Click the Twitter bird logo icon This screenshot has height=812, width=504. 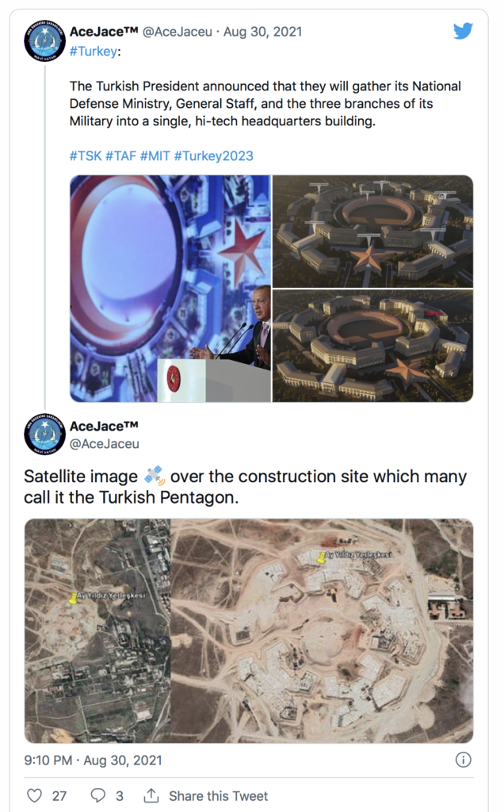pyautogui.click(x=463, y=31)
